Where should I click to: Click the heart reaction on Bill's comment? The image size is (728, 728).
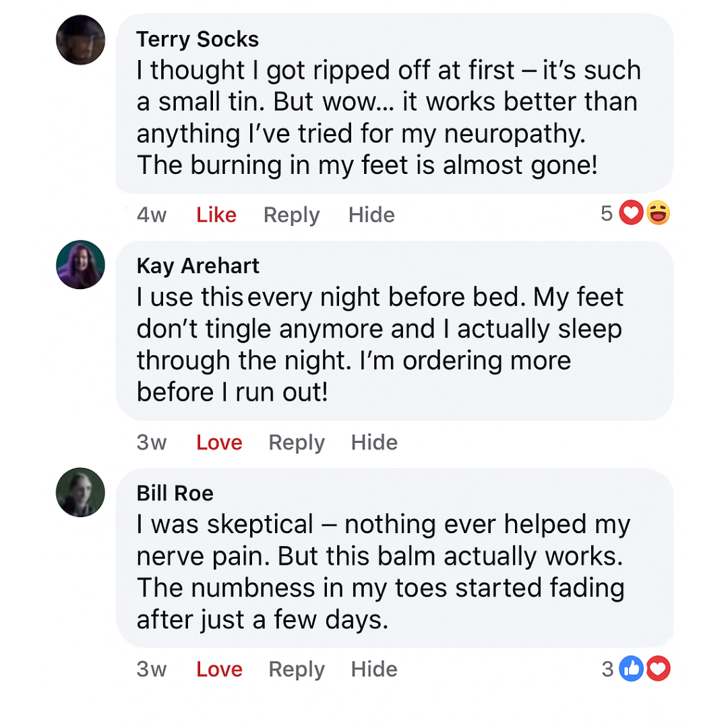click(x=659, y=669)
